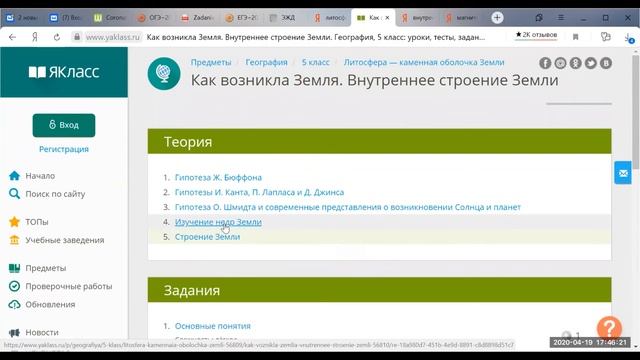The height and width of the screenshot is (360, 640).
Task: Switch to the '(7) Вхо' mail tab
Action: 66,18
